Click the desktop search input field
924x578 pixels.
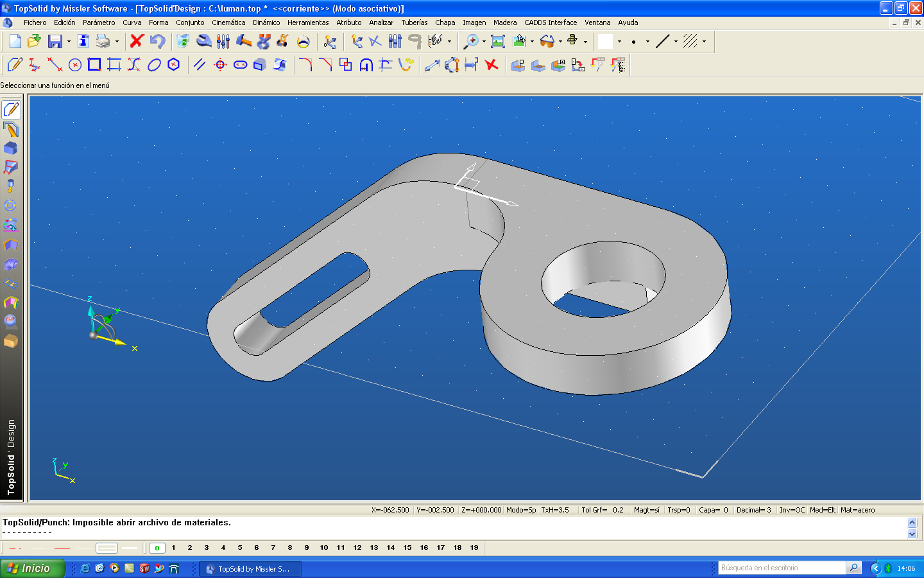(x=782, y=568)
